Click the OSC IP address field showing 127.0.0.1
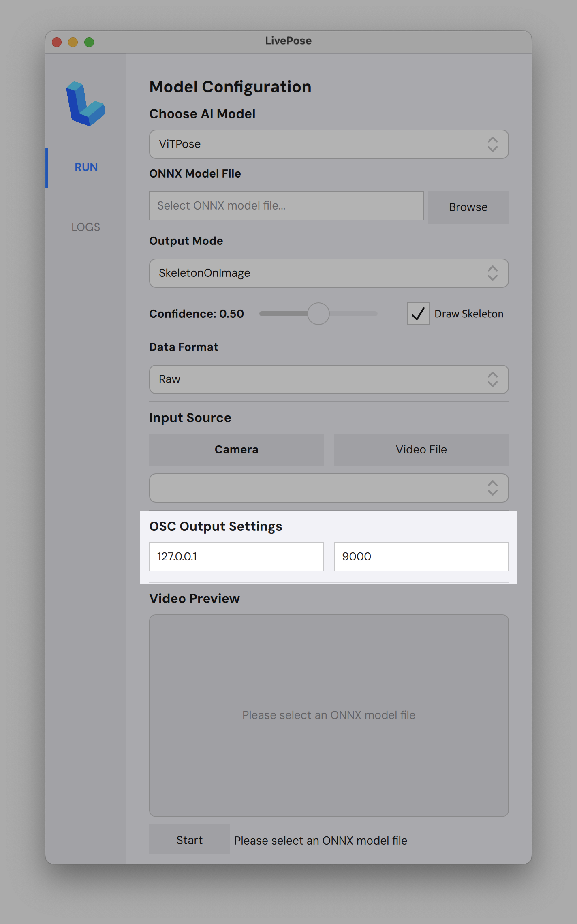This screenshot has width=577, height=924. coord(236,556)
